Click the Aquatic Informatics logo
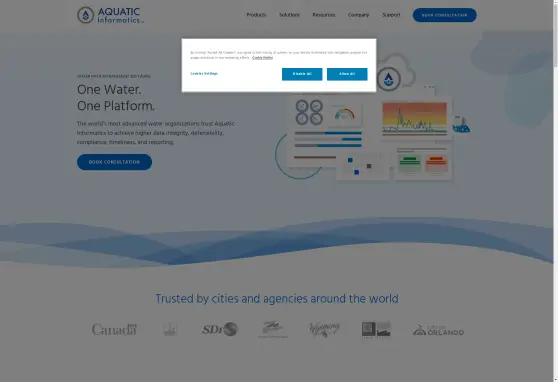The width and height of the screenshot is (558, 382). click(x=111, y=15)
